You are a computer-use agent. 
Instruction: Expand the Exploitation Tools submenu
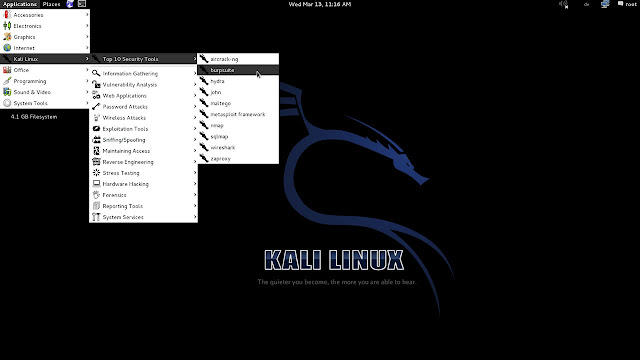pos(144,129)
